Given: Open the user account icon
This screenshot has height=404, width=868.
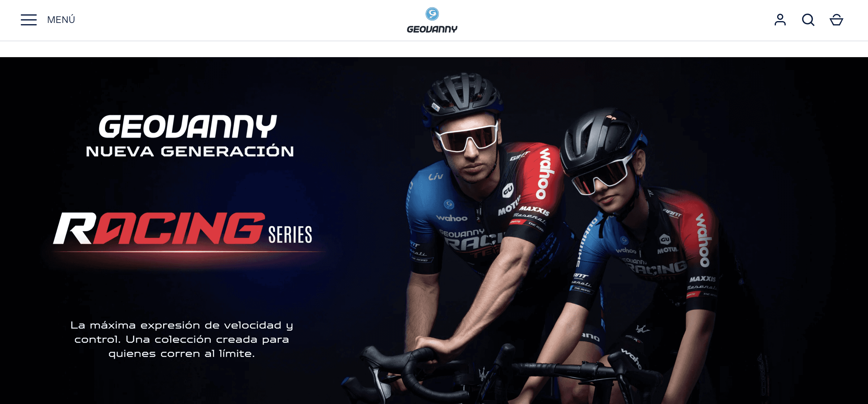Looking at the screenshot, I should (x=780, y=20).
